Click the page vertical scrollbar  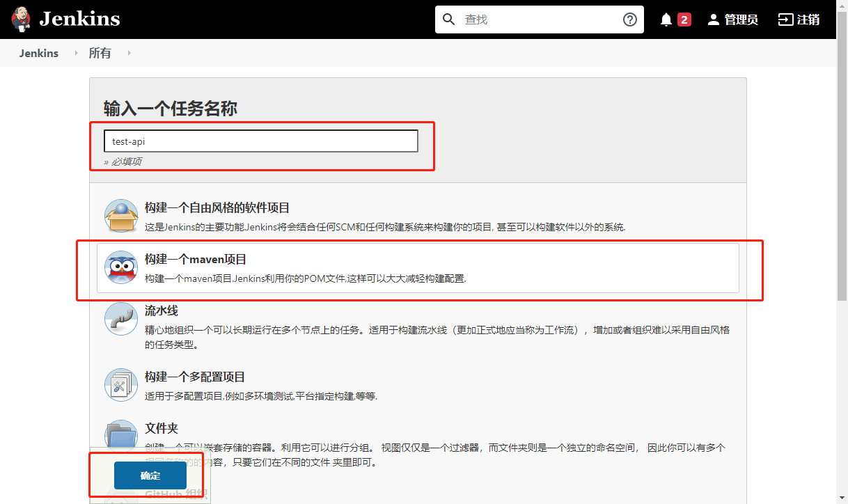point(842,209)
